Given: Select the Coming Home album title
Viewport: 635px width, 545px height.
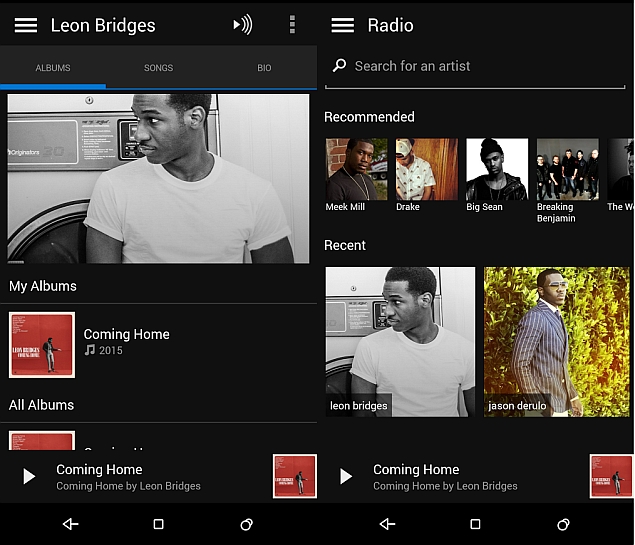Looking at the screenshot, I should [x=126, y=334].
